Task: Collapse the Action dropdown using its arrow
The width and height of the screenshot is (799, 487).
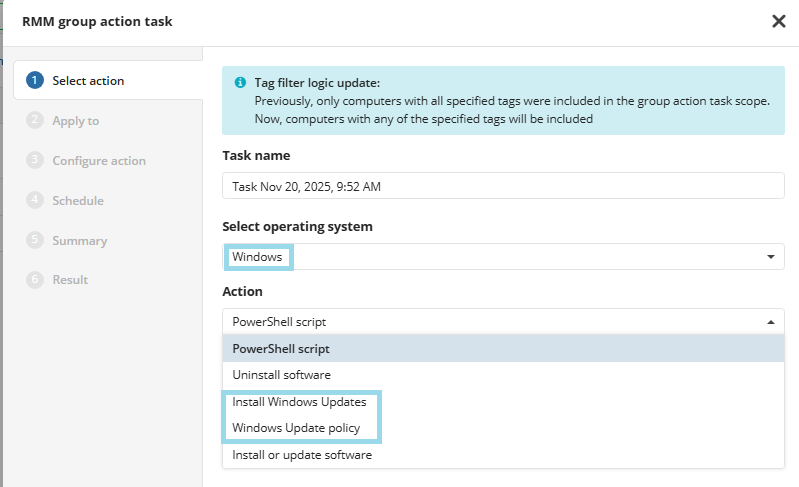Action: [x=770, y=322]
